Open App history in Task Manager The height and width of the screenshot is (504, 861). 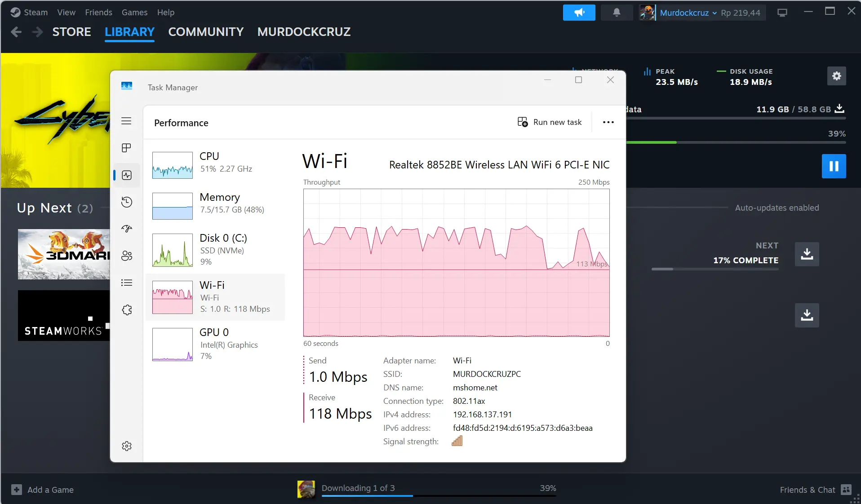(126, 202)
